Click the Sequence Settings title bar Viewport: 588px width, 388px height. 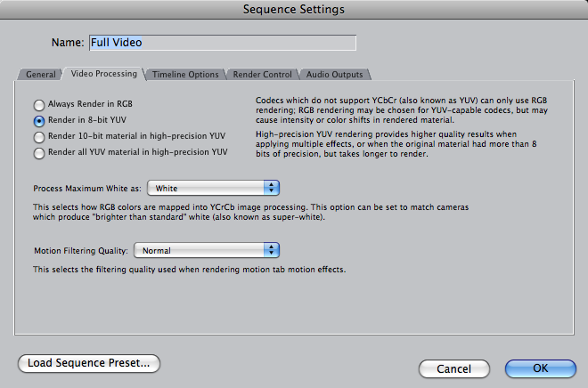(294, 10)
